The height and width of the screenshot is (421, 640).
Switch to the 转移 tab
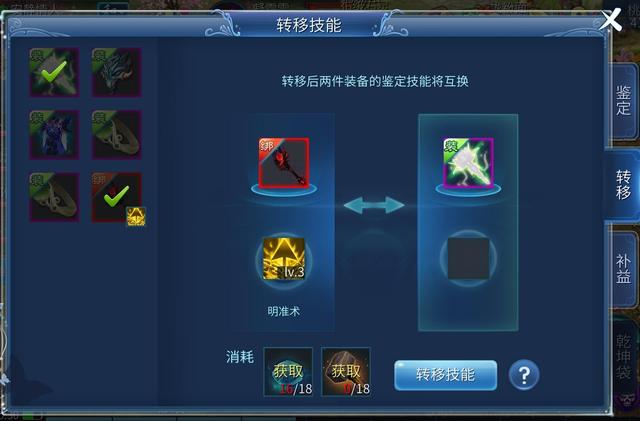(623, 185)
